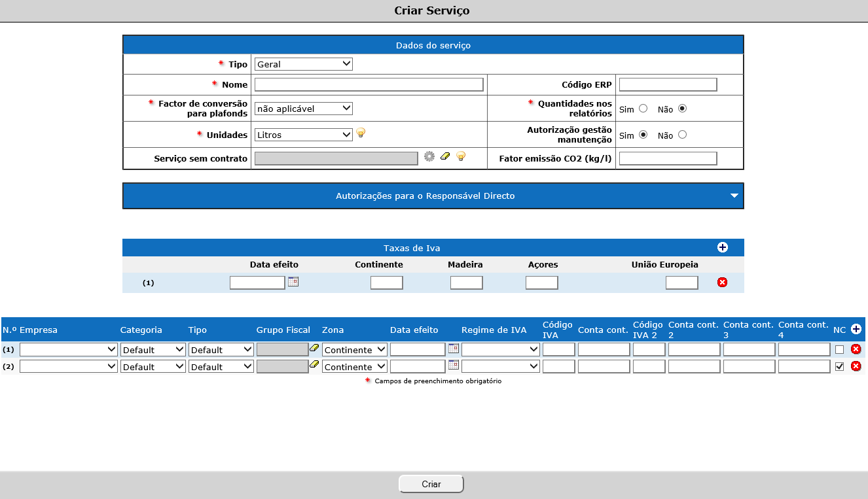
Task: Open the Unidades dropdown showing Litros
Action: click(303, 135)
